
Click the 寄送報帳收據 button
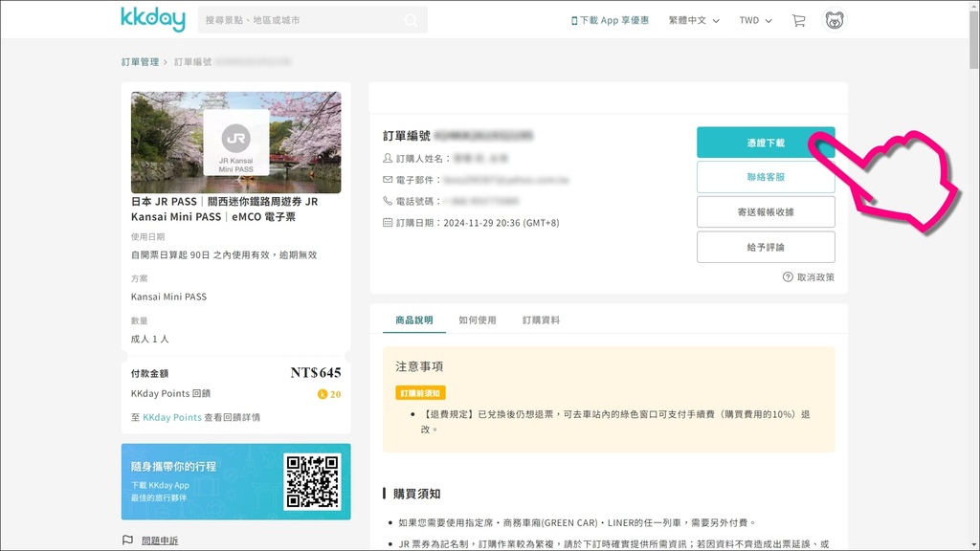[766, 211]
